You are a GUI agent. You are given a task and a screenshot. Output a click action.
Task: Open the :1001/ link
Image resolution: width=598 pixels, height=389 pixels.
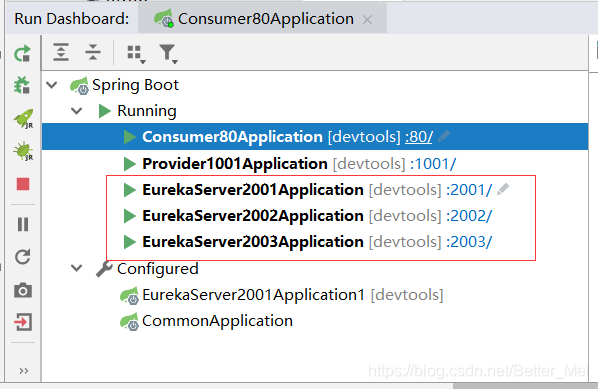[x=433, y=164]
